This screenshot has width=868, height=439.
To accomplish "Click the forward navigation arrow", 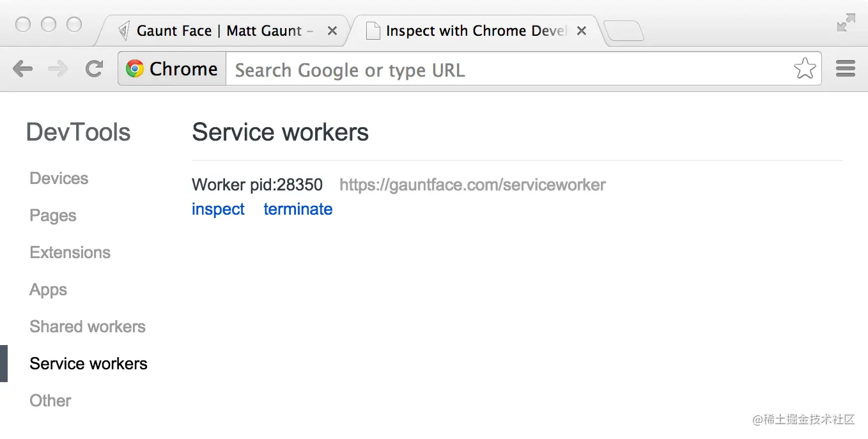I will tap(58, 69).
